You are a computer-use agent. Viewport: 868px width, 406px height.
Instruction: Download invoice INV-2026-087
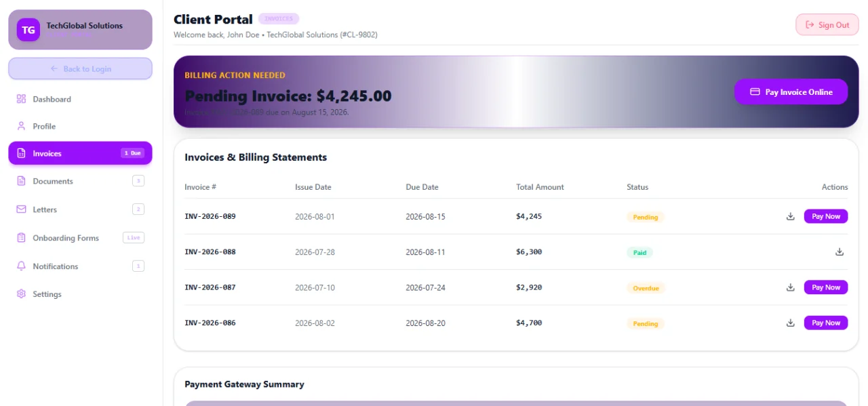(790, 287)
